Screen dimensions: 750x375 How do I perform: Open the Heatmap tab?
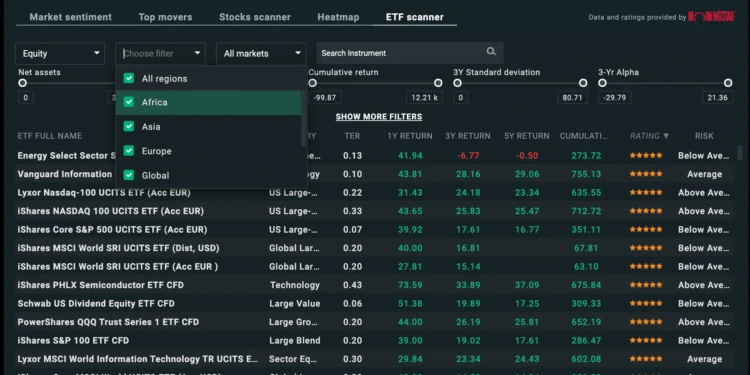pos(338,17)
